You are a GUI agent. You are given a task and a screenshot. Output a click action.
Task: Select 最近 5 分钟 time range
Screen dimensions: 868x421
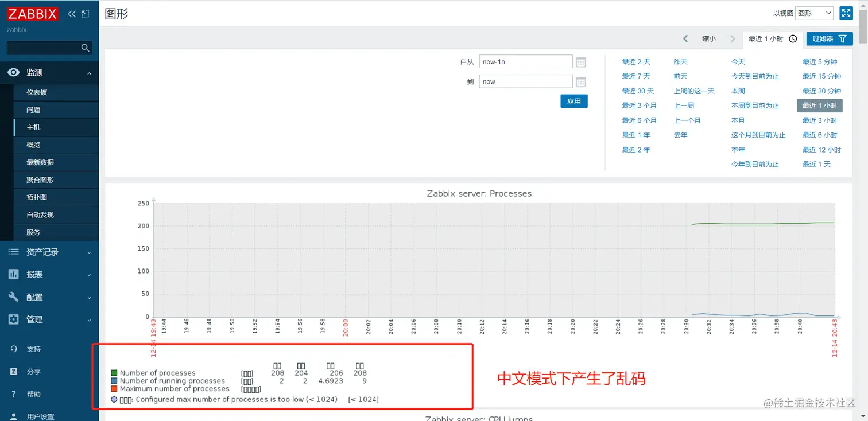820,62
